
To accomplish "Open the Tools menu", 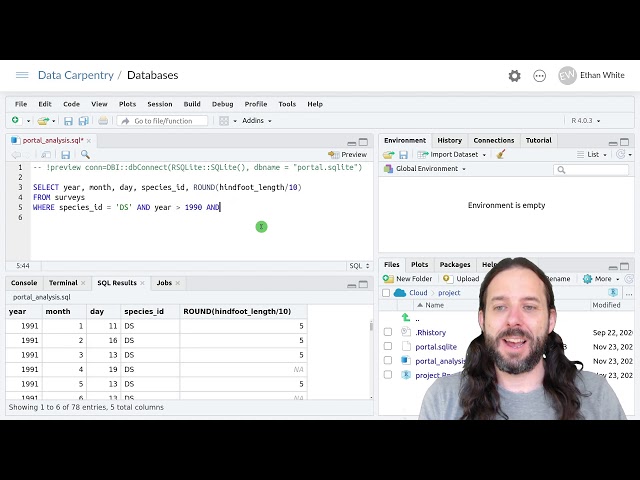I will [x=287, y=104].
